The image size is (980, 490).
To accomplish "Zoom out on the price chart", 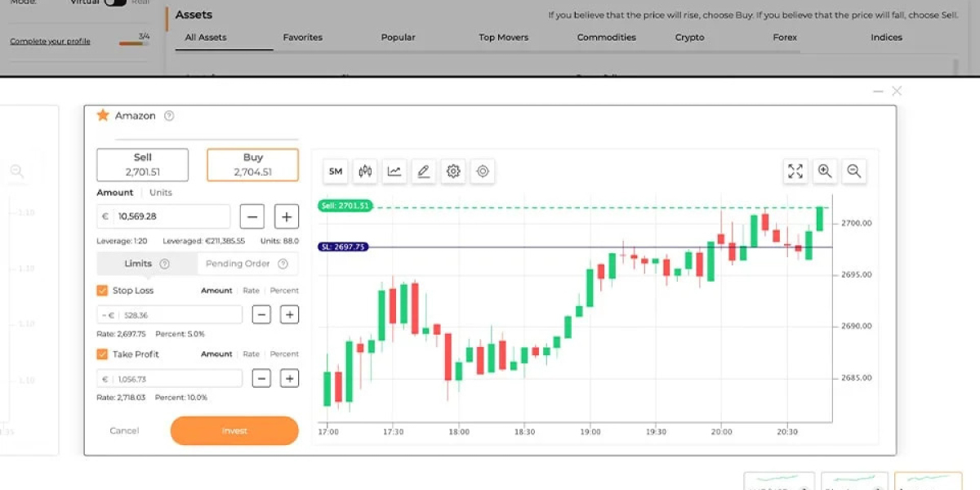I will pyautogui.click(x=854, y=171).
